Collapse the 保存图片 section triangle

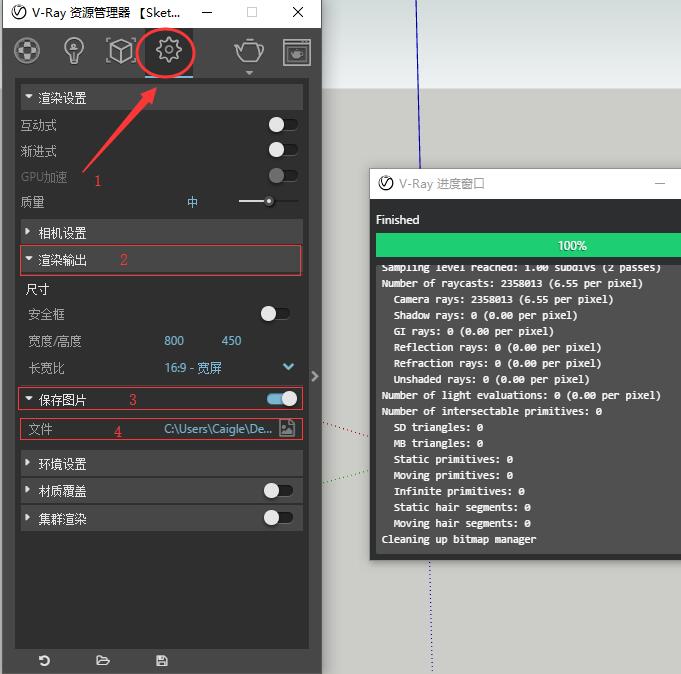(x=29, y=399)
